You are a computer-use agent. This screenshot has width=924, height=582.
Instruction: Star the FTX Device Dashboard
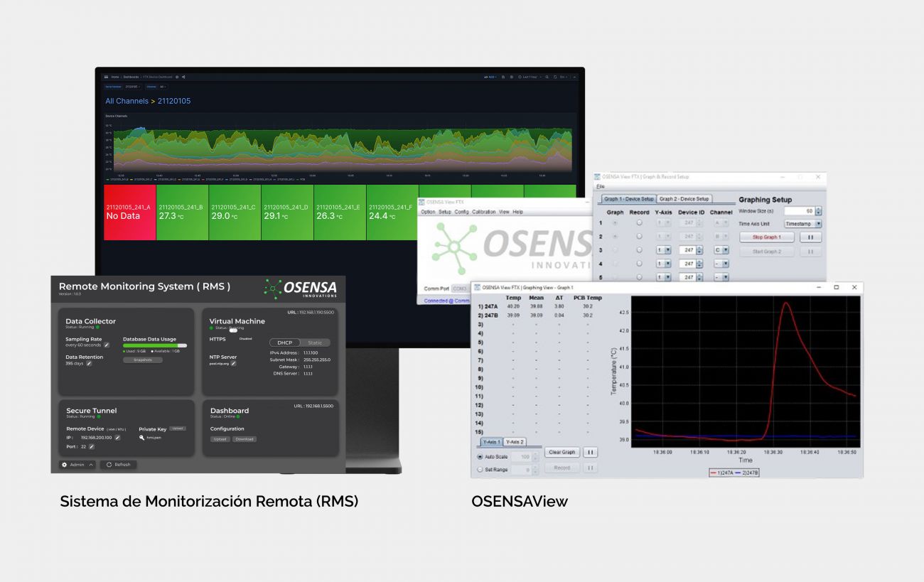pos(177,77)
